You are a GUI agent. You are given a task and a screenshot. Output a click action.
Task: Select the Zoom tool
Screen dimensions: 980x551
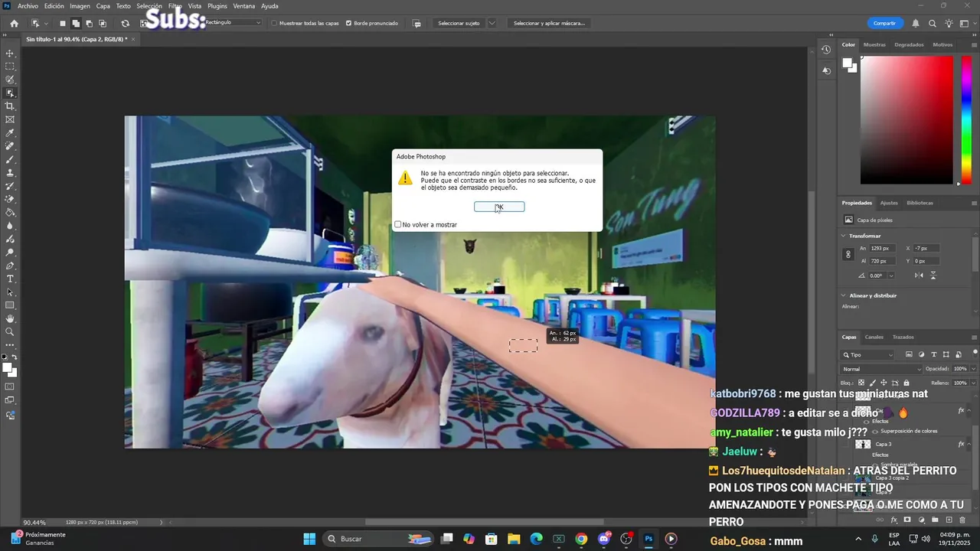(10, 331)
